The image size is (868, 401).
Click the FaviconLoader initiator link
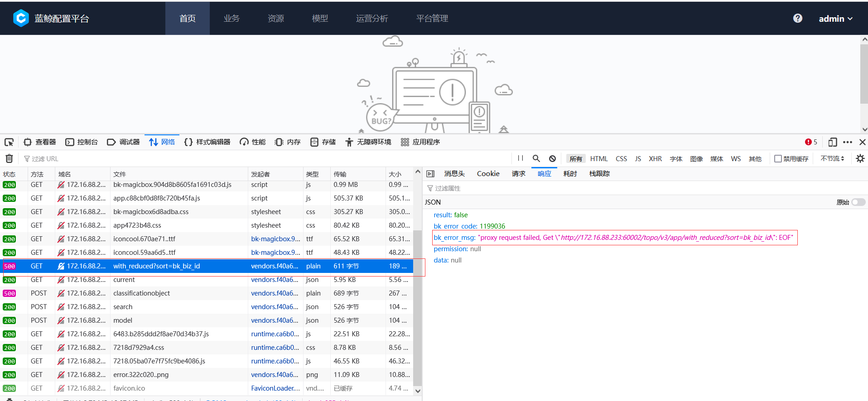[x=275, y=388]
